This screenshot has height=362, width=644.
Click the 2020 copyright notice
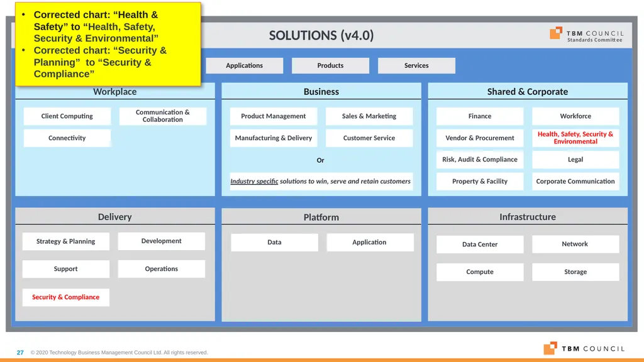point(119,353)
